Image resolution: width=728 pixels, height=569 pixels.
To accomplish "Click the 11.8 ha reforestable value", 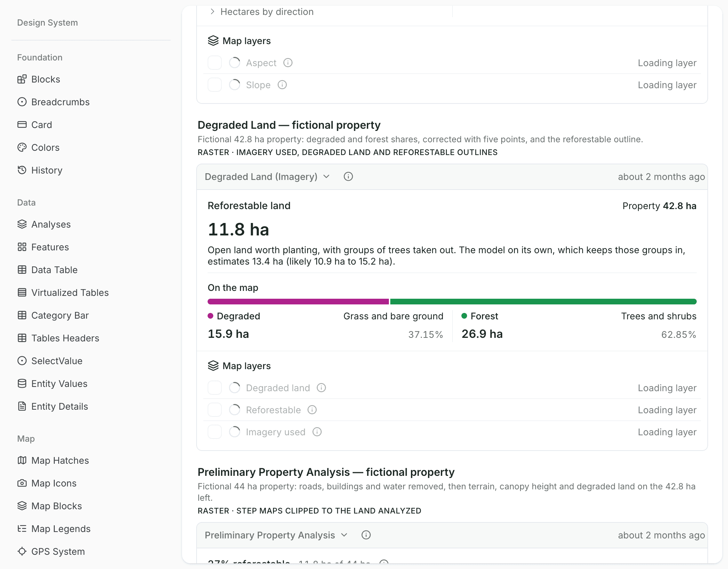I will [x=238, y=229].
